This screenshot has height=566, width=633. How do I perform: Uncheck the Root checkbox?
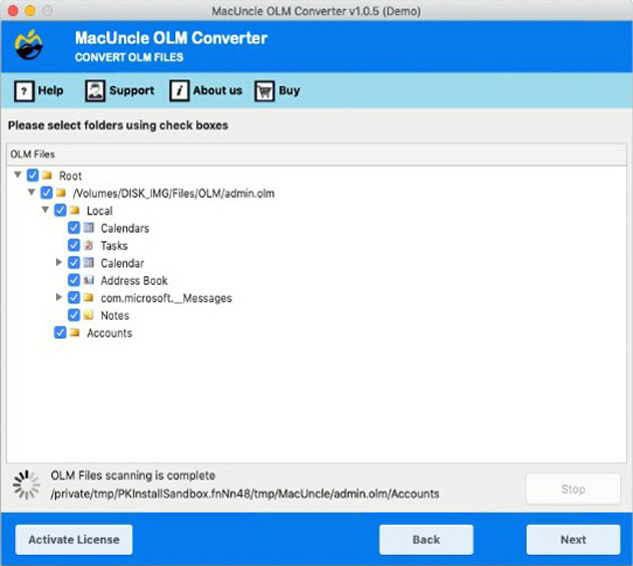coord(33,176)
